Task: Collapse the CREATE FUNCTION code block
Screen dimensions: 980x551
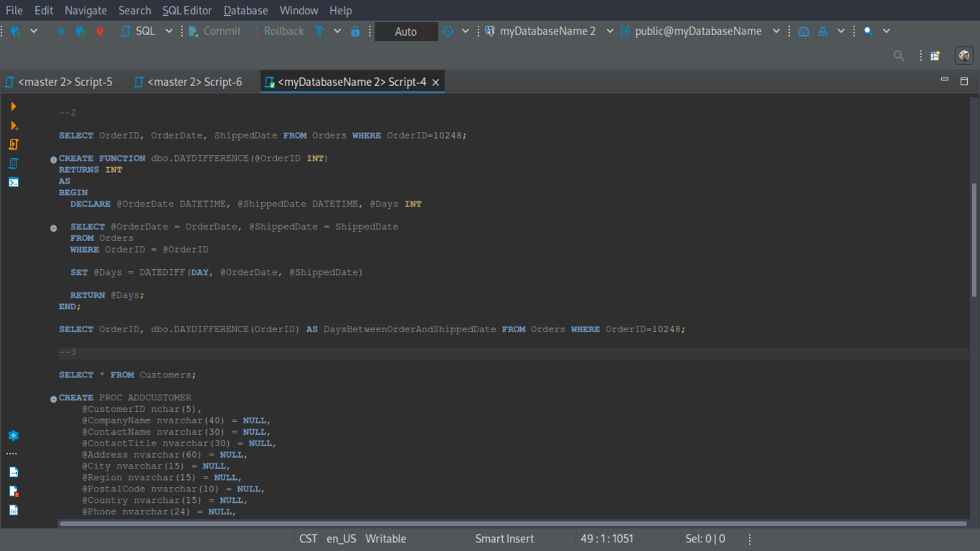Action: 54,159
